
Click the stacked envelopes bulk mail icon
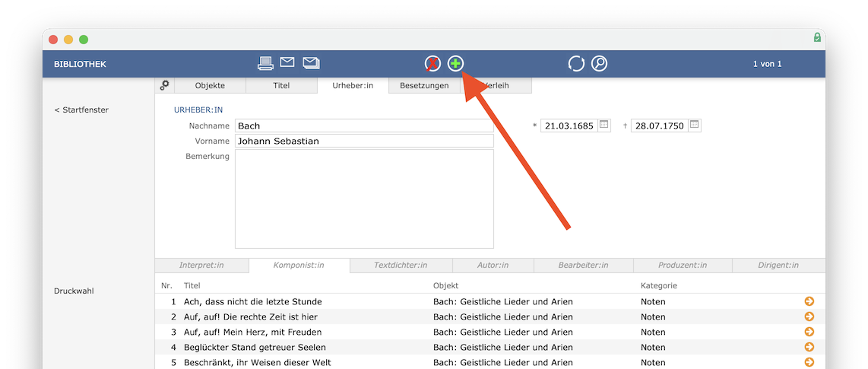click(x=311, y=63)
